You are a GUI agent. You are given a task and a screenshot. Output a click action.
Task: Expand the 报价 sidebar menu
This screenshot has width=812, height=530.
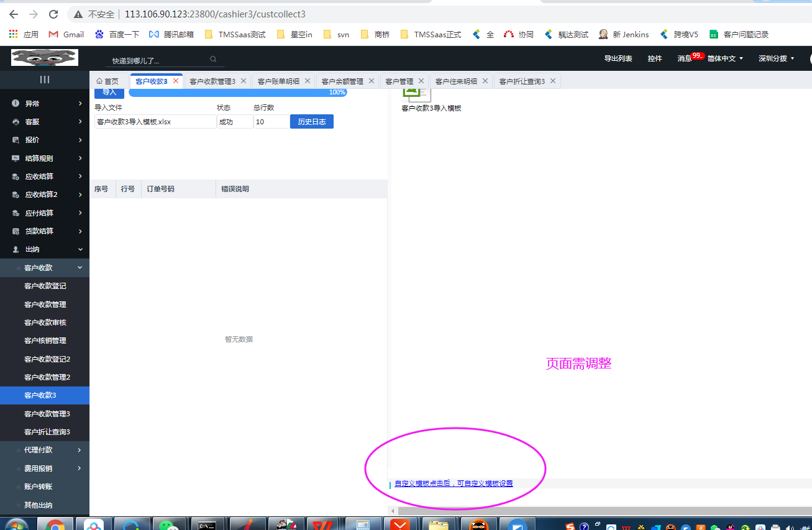45,140
